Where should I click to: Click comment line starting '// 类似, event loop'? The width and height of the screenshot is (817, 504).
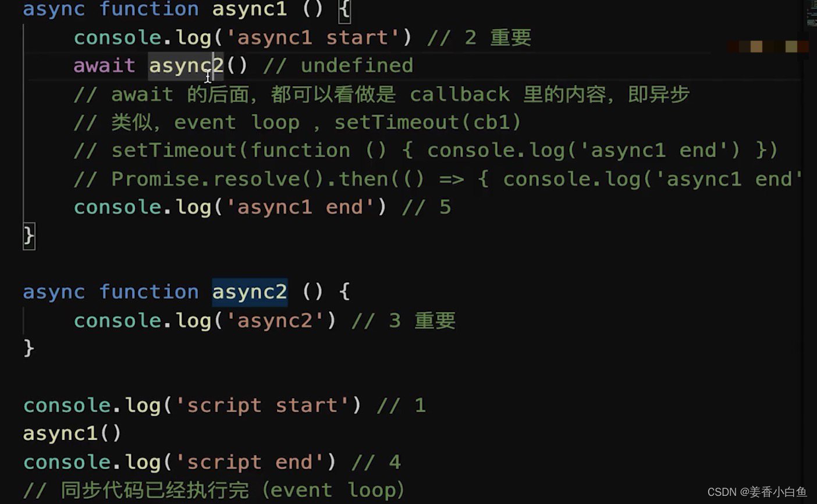click(297, 122)
